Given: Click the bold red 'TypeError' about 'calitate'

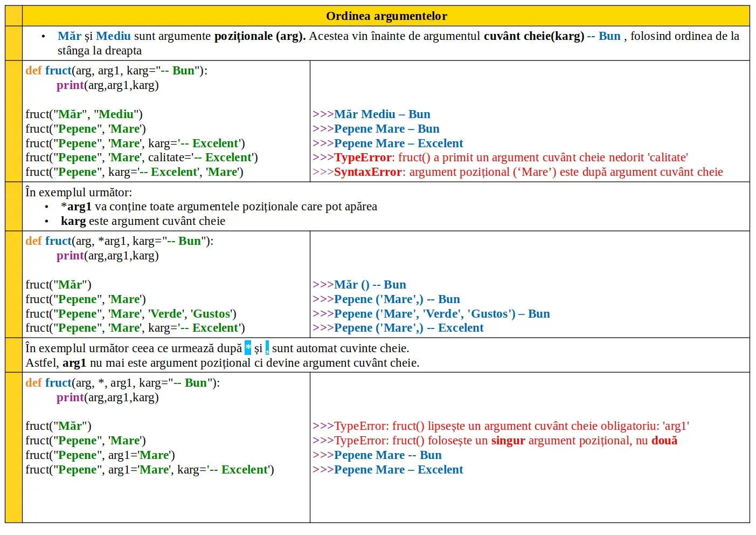Looking at the screenshot, I should pos(363,157).
